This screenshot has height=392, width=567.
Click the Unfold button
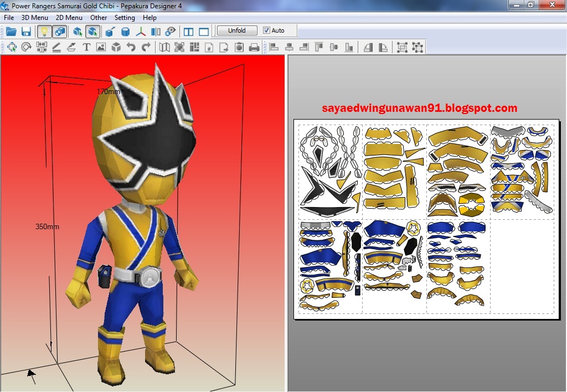pos(237,30)
